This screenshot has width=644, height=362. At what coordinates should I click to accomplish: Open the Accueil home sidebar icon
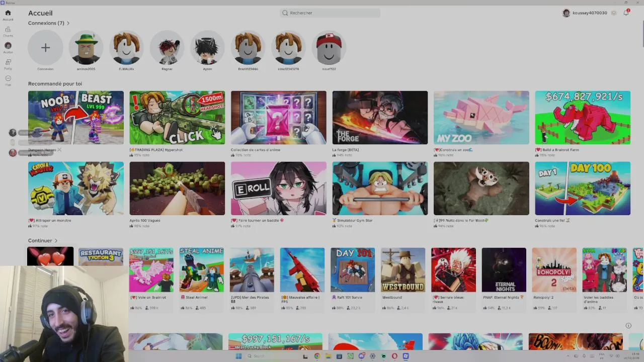coord(8,13)
